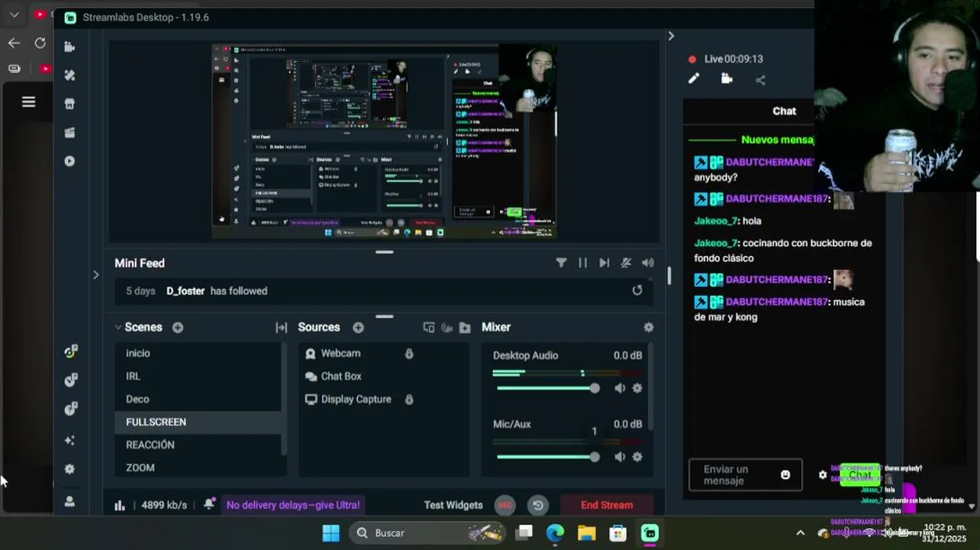Click the End Stream button
This screenshot has height=550, width=980.
[607, 505]
